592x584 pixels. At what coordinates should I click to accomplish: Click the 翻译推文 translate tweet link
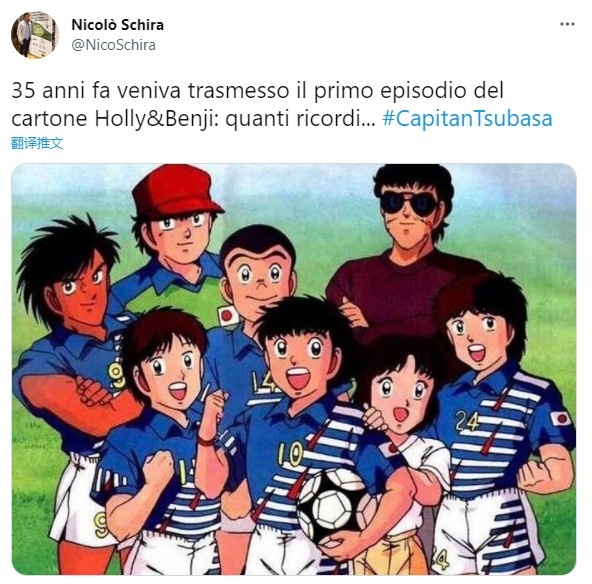click(37, 143)
